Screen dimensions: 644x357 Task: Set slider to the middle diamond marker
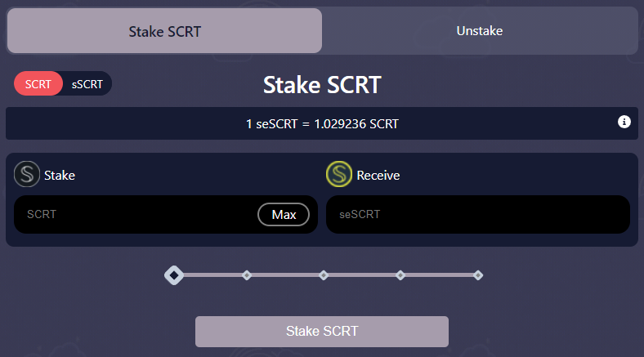point(324,275)
